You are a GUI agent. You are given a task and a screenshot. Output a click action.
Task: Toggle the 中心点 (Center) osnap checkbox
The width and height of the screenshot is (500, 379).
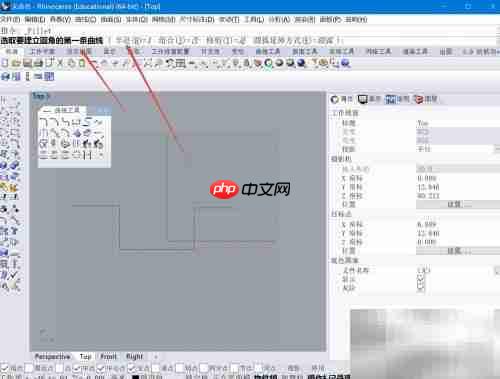[x=100, y=368]
